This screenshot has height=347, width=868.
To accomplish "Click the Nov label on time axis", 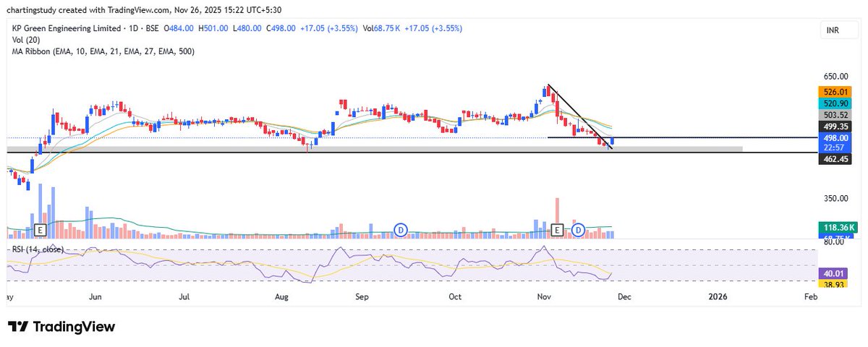I will pos(542,296).
